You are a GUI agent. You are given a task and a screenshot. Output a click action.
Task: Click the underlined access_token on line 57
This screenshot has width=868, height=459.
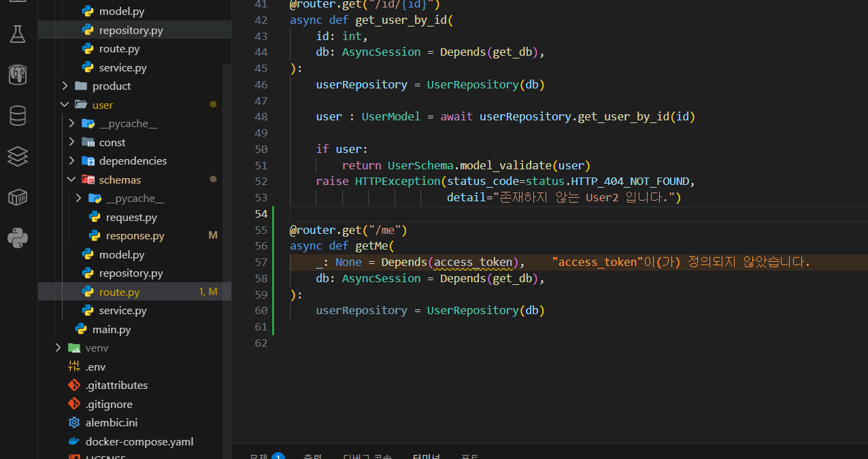tap(473, 262)
